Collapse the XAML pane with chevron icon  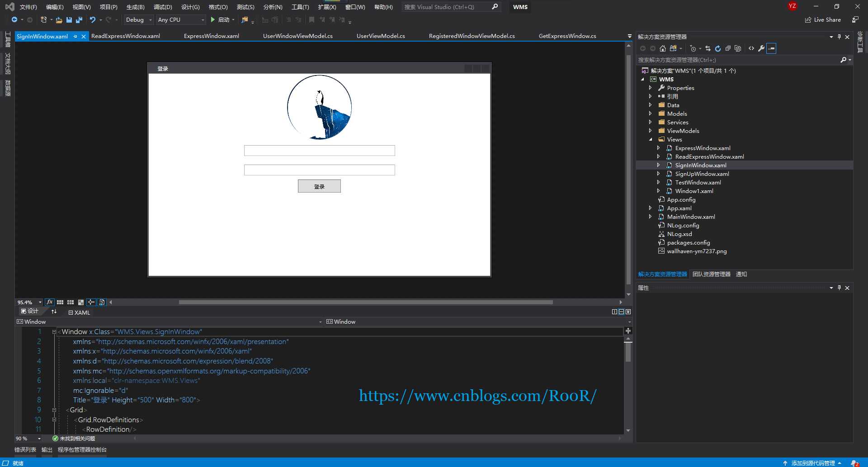coord(628,311)
